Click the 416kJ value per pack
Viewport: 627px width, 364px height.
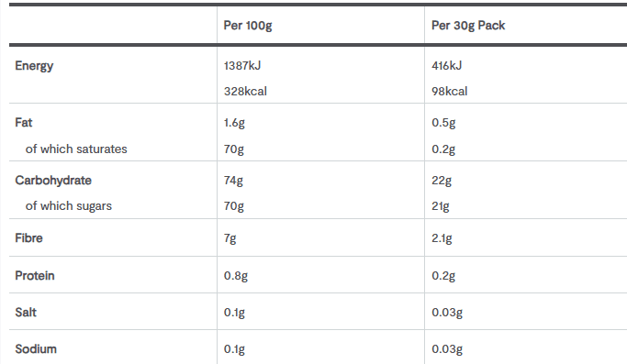[x=447, y=65]
